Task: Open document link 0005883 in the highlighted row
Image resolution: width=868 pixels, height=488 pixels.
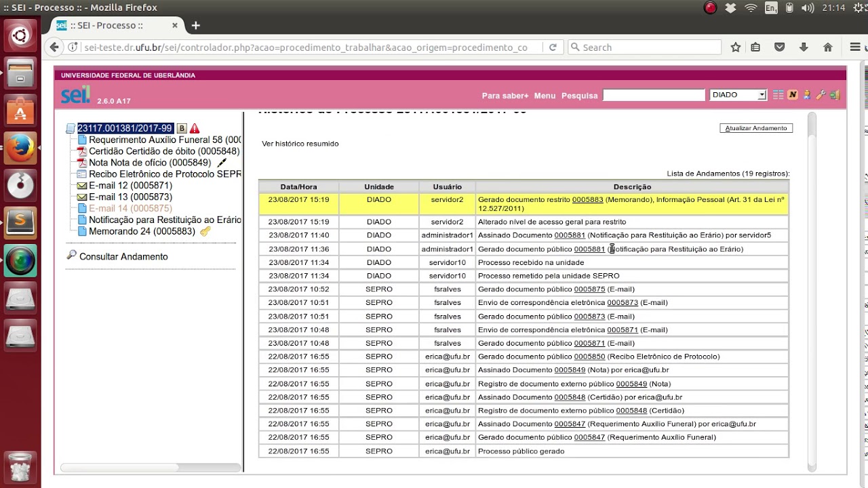Action: click(x=587, y=200)
